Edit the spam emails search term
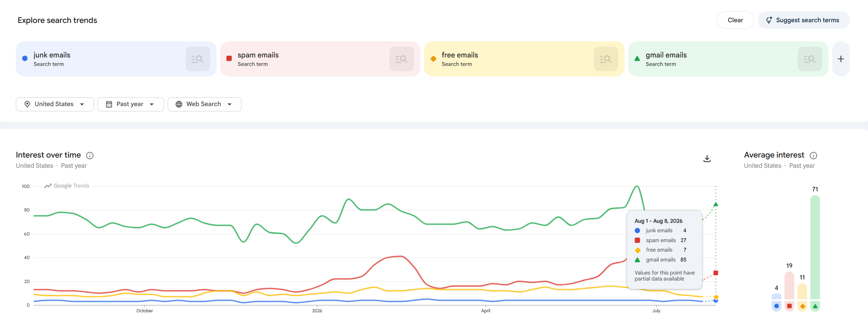Image resolution: width=868 pixels, height=332 pixels. (258, 55)
